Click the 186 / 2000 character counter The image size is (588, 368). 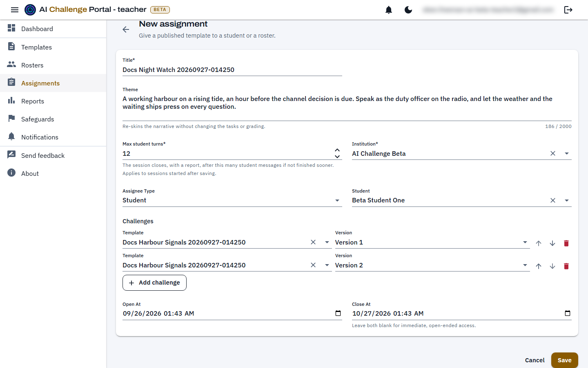[558, 126]
